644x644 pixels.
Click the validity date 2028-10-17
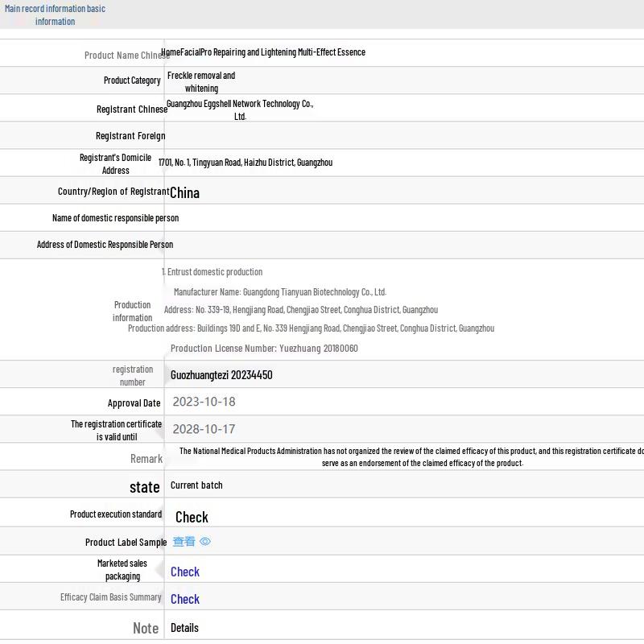pyautogui.click(x=204, y=429)
